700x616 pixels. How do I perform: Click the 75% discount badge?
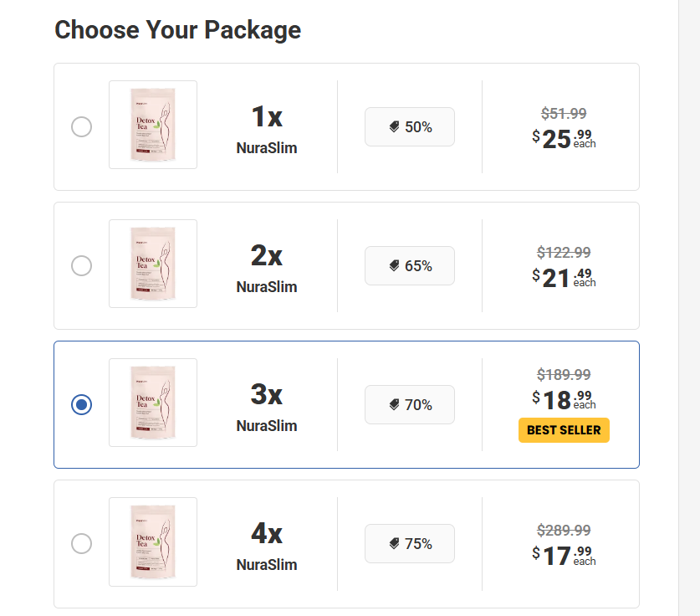409,543
